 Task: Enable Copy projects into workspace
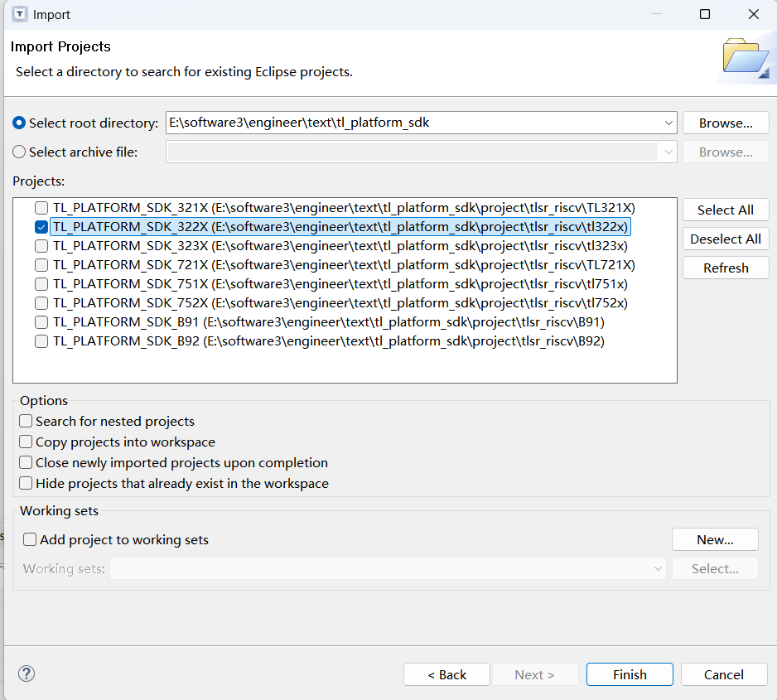26,442
